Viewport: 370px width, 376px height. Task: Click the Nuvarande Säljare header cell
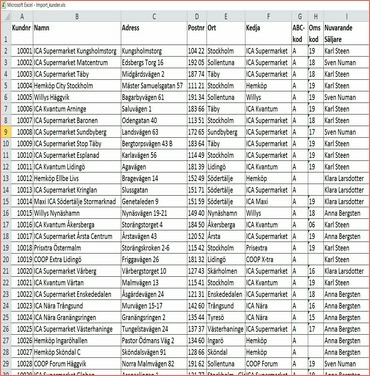[x=346, y=33]
